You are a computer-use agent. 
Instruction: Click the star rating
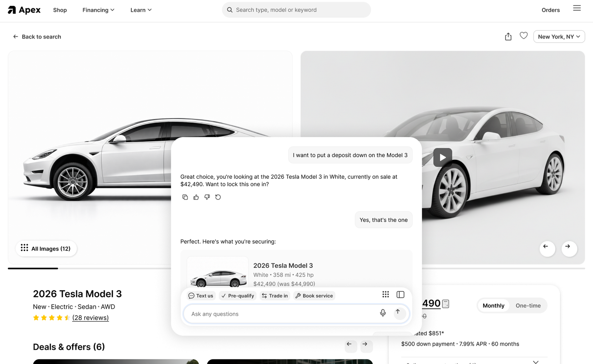(51, 318)
